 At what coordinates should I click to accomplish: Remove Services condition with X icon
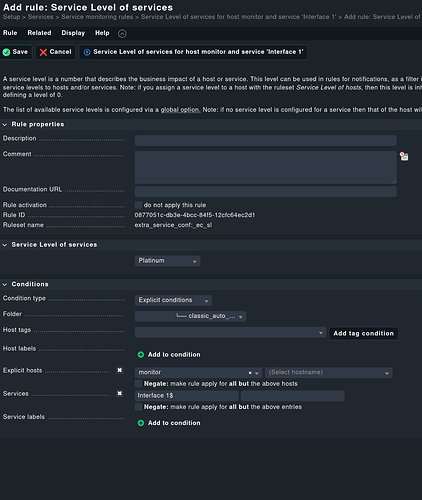coord(120,394)
